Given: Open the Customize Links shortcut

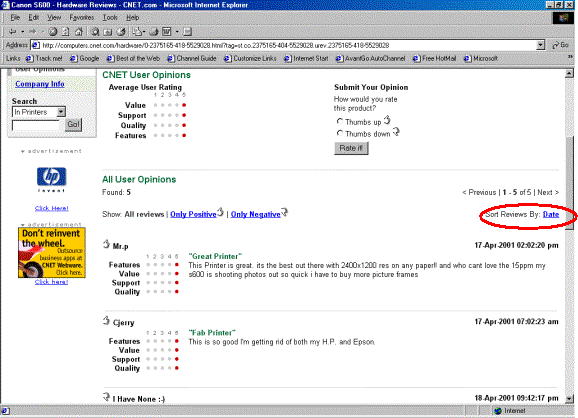Looking at the screenshot, I should 250,58.
